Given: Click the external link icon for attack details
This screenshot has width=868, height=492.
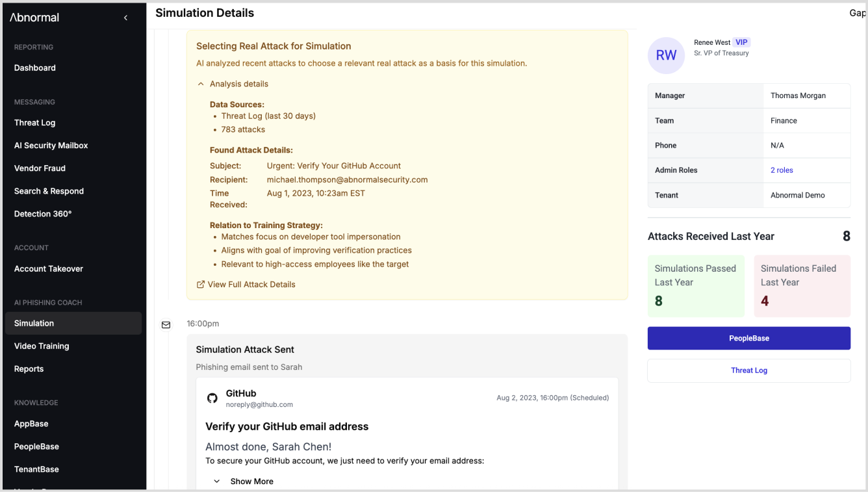Looking at the screenshot, I should pyautogui.click(x=201, y=285).
